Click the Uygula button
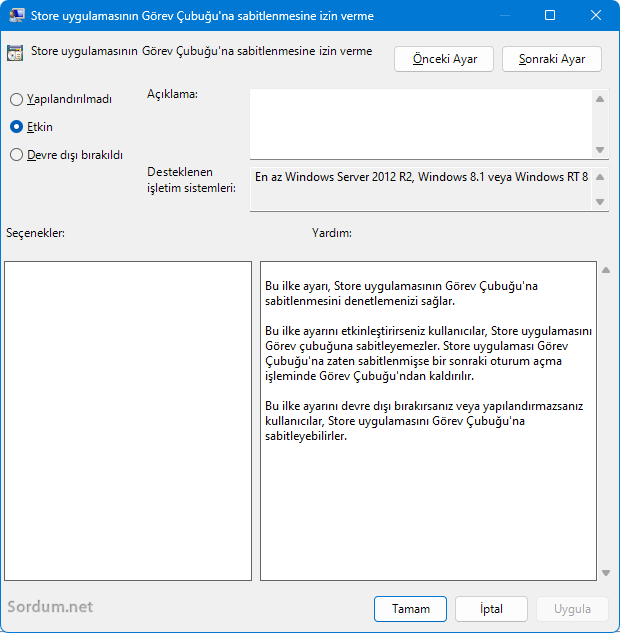This screenshot has width=620, height=633. (x=572, y=609)
